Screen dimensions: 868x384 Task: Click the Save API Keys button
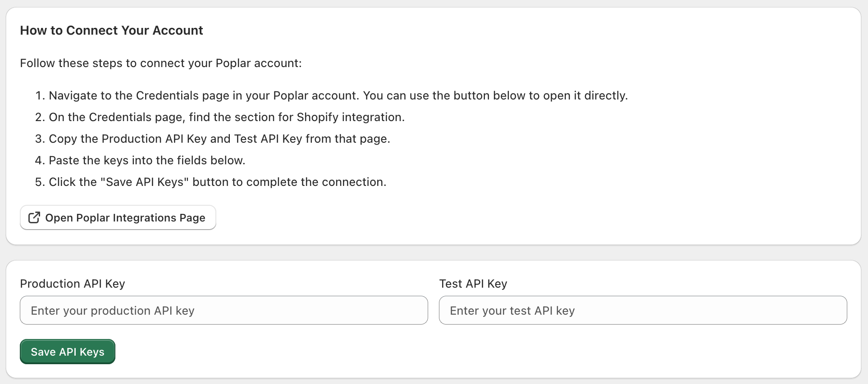click(x=68, y=352)
